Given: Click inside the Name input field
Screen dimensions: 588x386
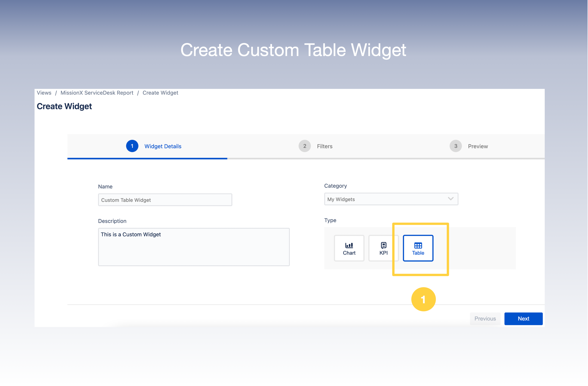Looking at the screenshot, I should point(165,200).
